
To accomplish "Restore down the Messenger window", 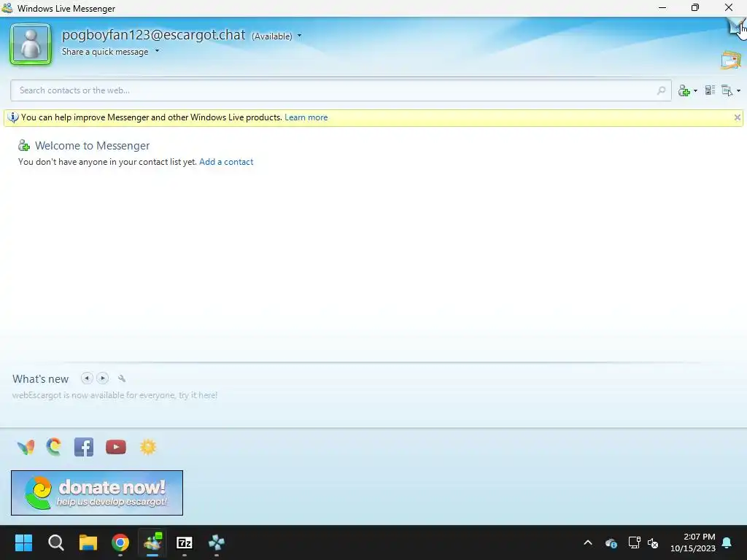I will coord(695,7).
